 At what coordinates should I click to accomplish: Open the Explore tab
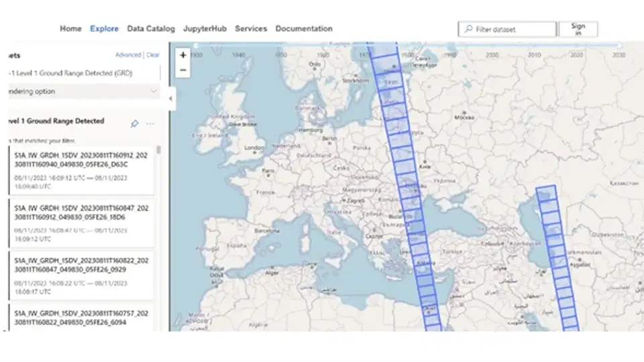coord(104,29)
